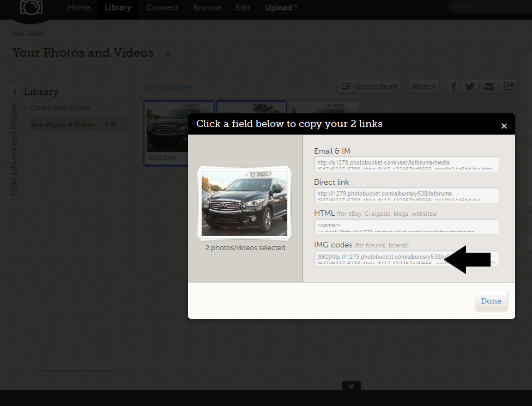Click the lock icon beside page title
The width and height of the screenshot is (532, 406).
(x=168, y=54)
